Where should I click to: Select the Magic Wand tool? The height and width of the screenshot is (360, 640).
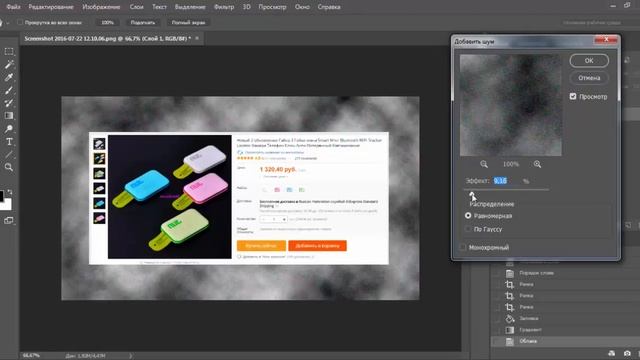pyautogui.click(x=9, y=64)
